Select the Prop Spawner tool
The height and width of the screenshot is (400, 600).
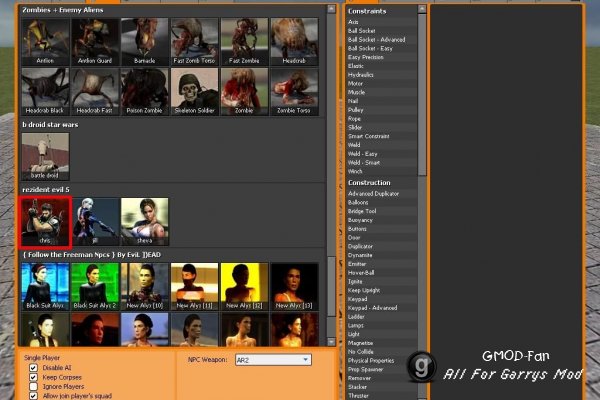[382, 369]
